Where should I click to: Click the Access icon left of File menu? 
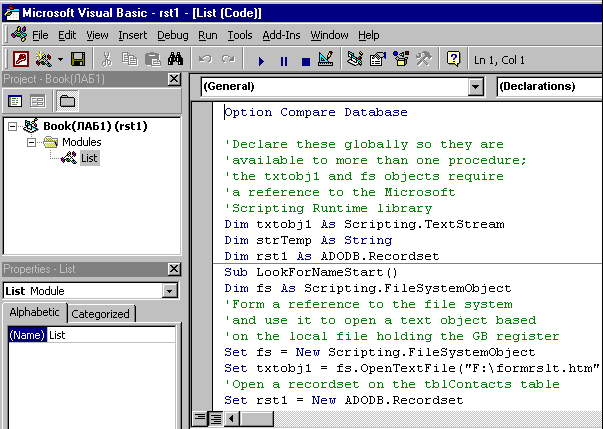click(x=19, y=35)
